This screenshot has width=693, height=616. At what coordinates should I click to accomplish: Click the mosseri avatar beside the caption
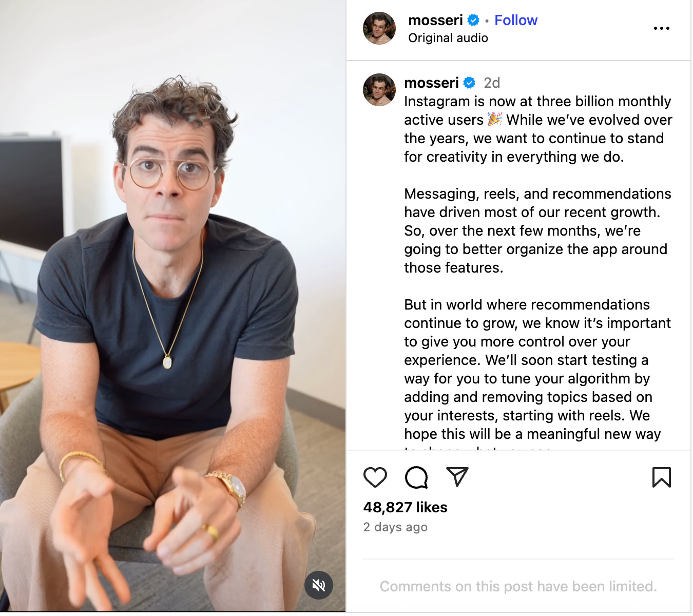point(379,90)
